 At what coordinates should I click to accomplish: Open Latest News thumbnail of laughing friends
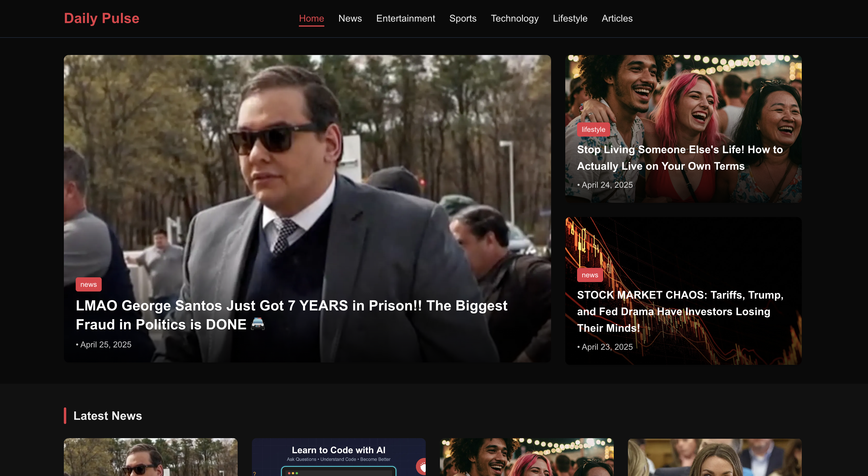tap(527, 457)
